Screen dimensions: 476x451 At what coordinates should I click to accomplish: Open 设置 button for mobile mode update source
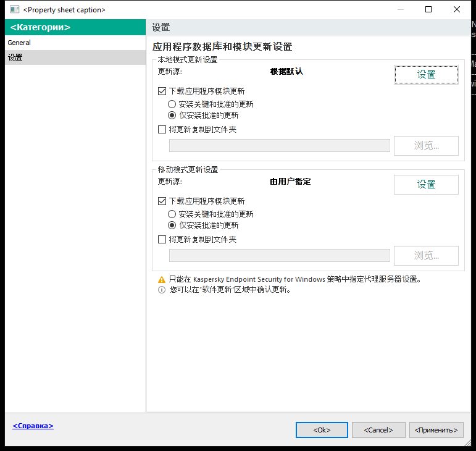tap(426, 184)
